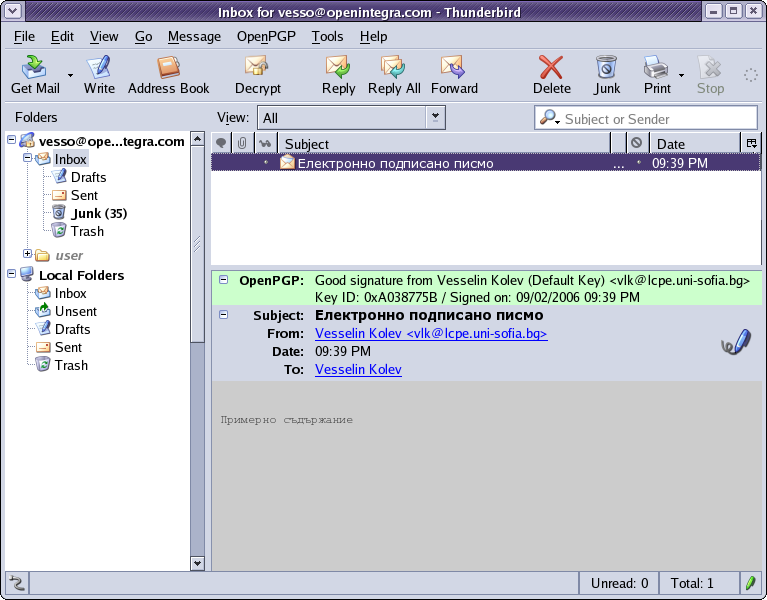Sort by the thread column icon

221,143
